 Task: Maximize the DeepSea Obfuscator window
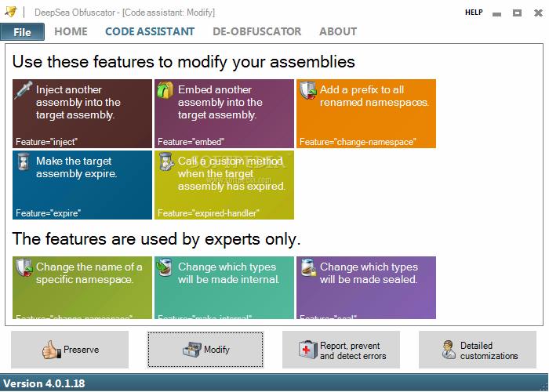pos(517,13)
